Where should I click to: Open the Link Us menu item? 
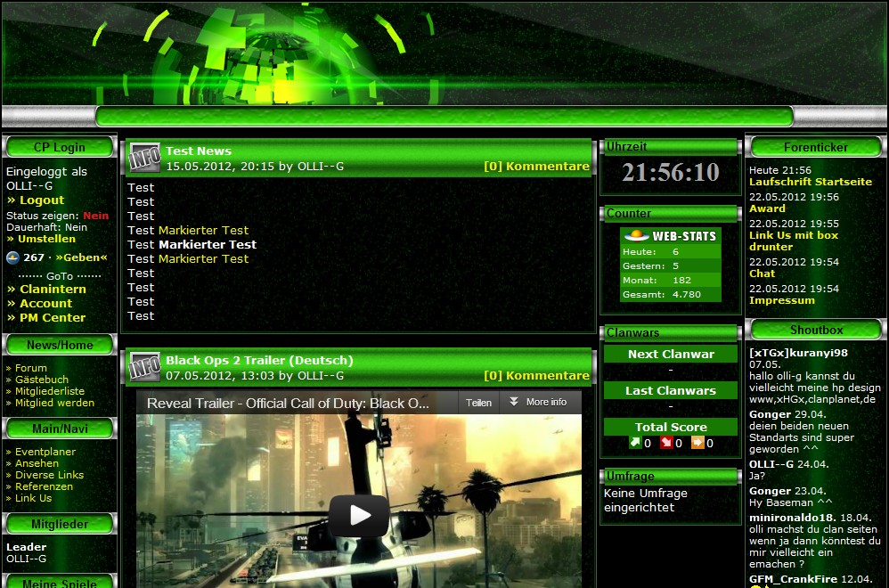[33, 498]
